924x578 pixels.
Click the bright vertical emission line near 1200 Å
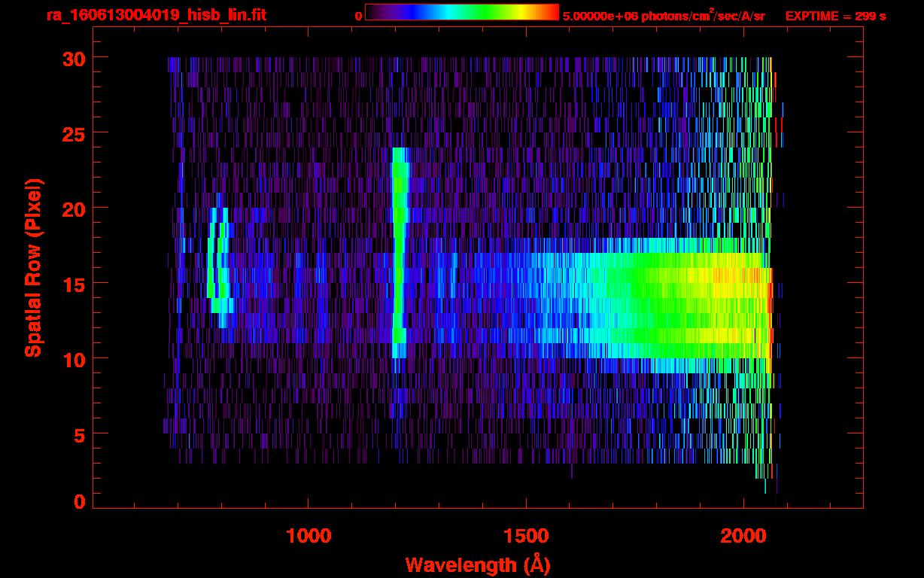[398, 248]
